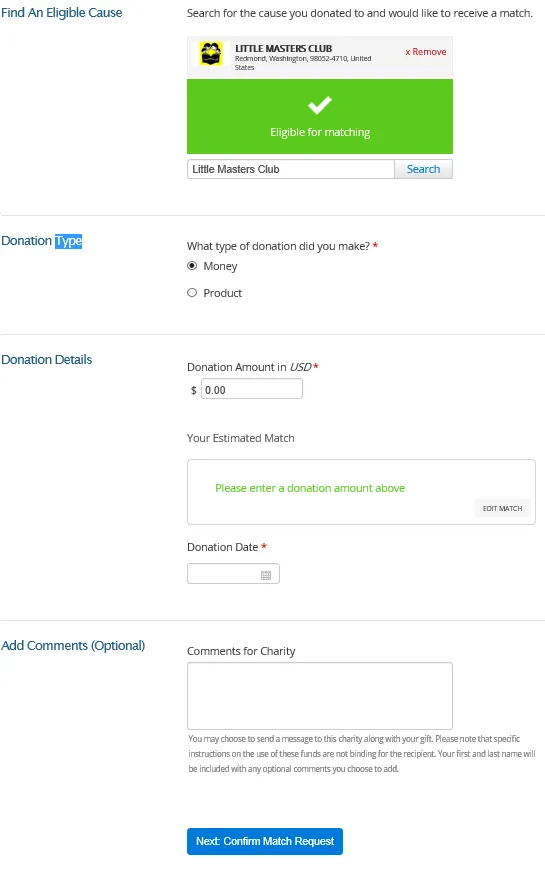Click Next: Confirm Match Request button
The image size is (545, 880).
tap(265, 841)
